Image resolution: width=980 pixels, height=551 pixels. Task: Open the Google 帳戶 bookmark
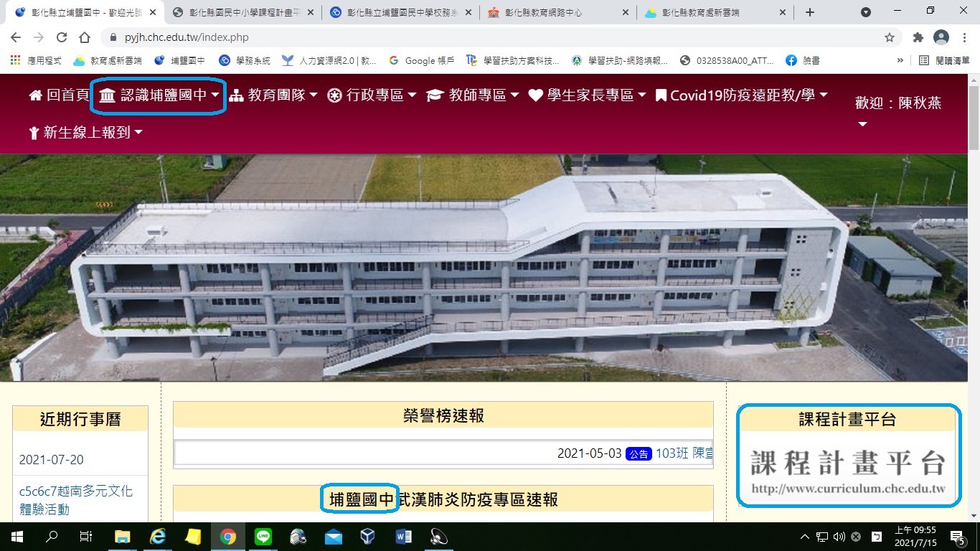[422, 61]
